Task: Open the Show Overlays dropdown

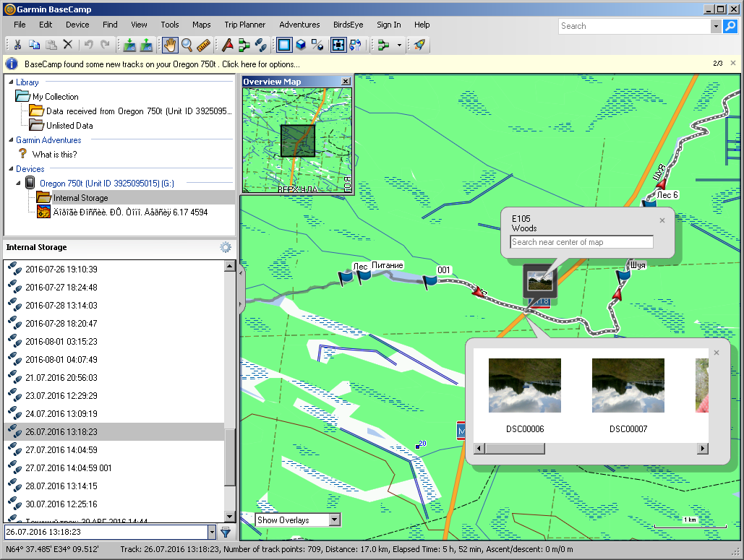Action: (x=334, y=520)
